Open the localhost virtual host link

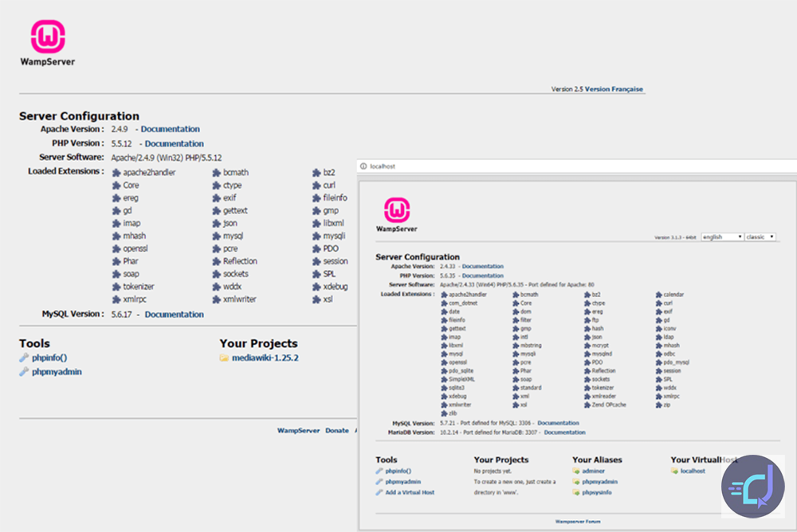(x=693, y=471)
